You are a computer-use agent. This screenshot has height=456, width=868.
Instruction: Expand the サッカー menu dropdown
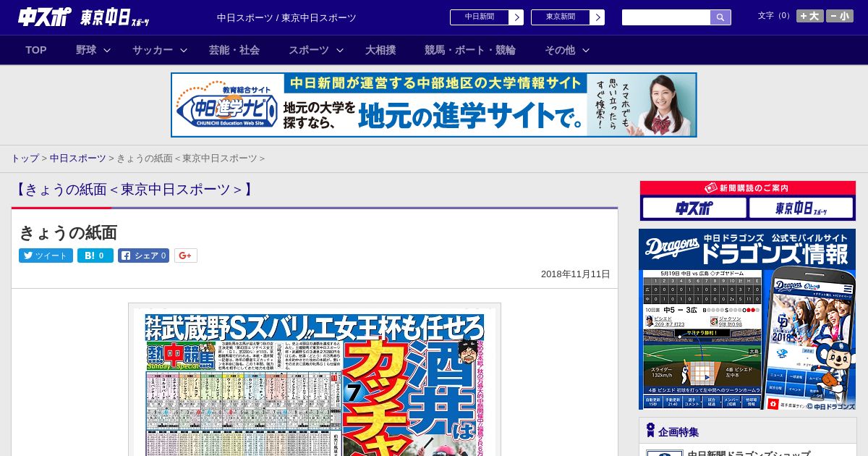[x=160, y=50]
